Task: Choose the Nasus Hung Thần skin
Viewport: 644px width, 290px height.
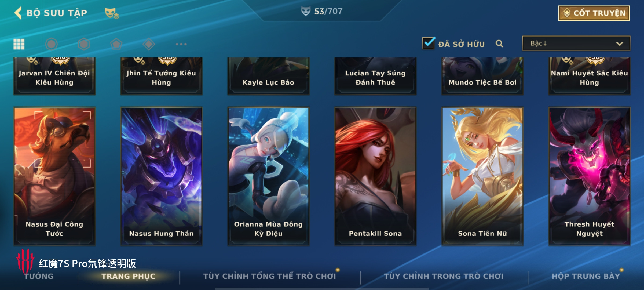Action: point(161,176)
